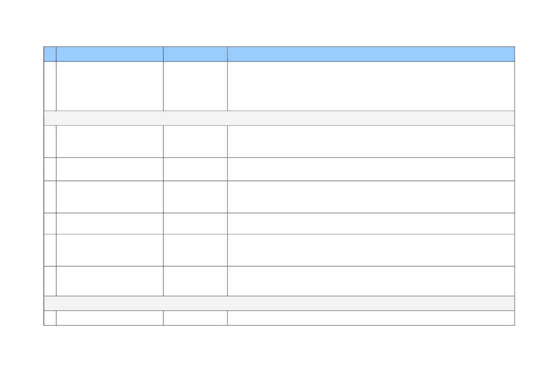Select the second blue header column cell

coord(109,54)
